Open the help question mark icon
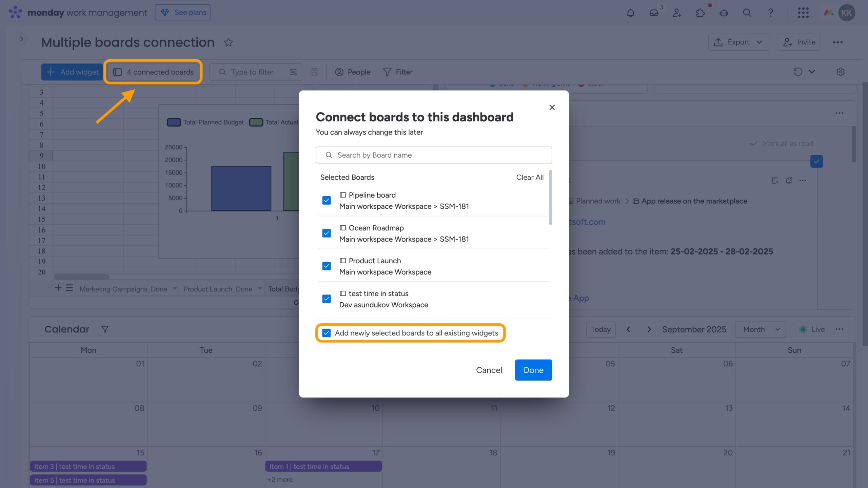The width and height of the screenshot is (868, 488). pos(770,13)
